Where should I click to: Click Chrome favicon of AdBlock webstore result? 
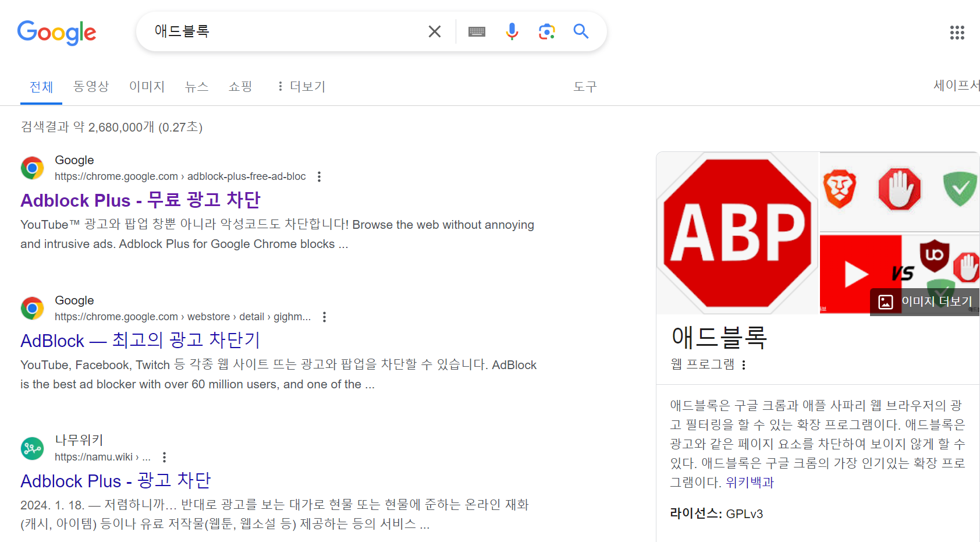33,309
